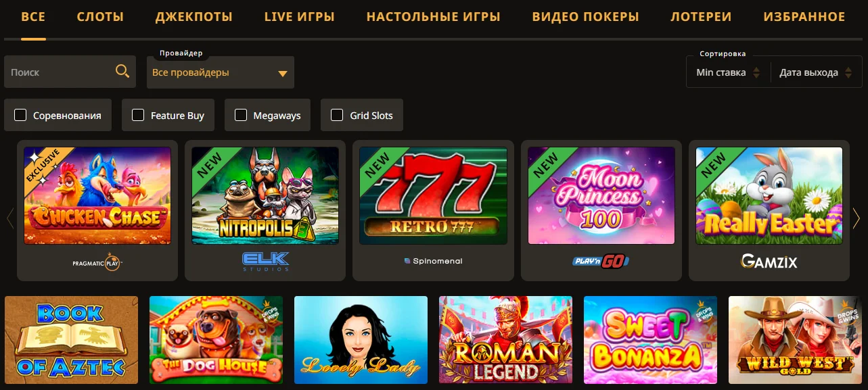The image size is (868, 390).
Task: Open the Sweet Bonanza game thumbnail
Action: [650, 340]
